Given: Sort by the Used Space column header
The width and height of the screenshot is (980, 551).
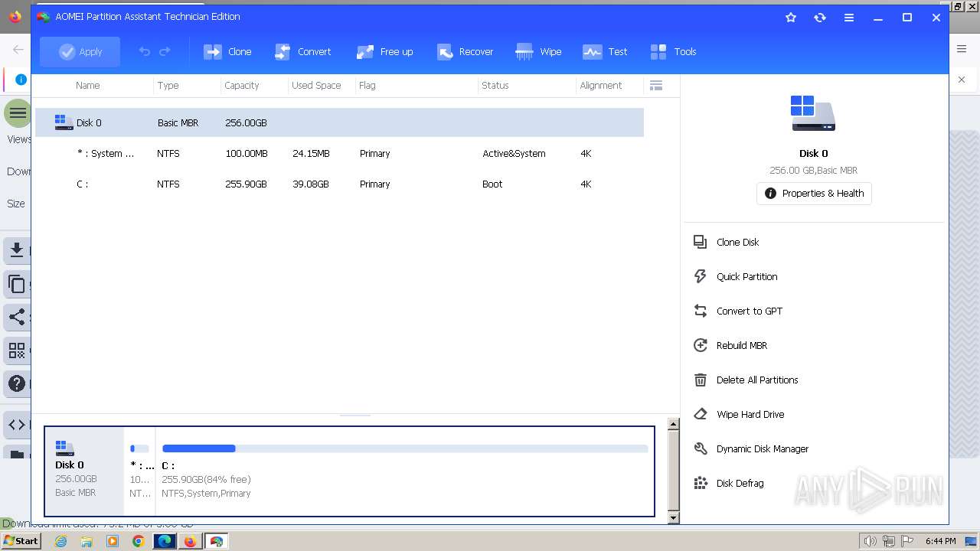Looking at the screenshot, I should pyautogui.click(x=316, y=86).
